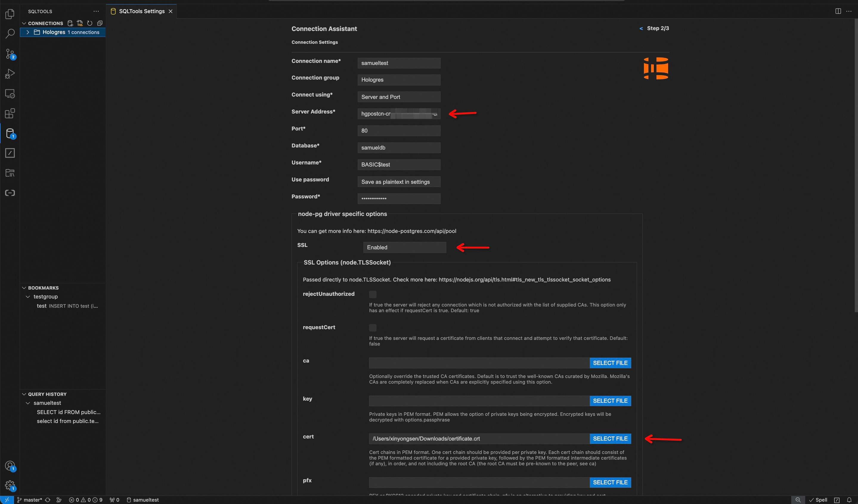This screenshot has height=504, width=858.
Task: Open select id from public.te history entry
Action: pyautogui.click(x=67, y=421)
